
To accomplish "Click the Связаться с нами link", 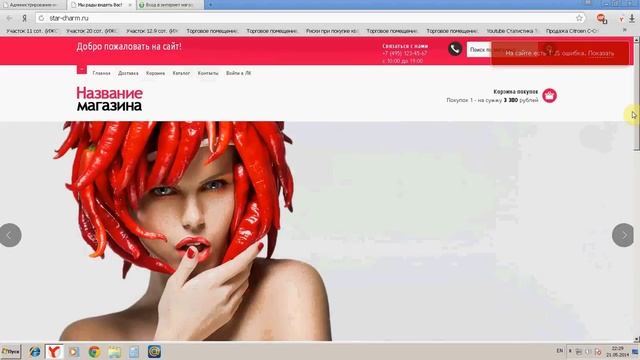I will pyautogui.click(x=405, y=46).
